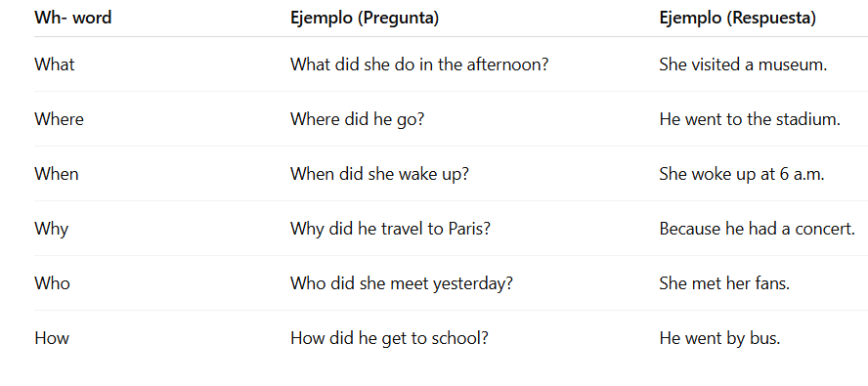This screenshot has width=868, height=386.
Task: Click the 'Ejemplo (Pregunta)' column header
Action: point(365,19)
